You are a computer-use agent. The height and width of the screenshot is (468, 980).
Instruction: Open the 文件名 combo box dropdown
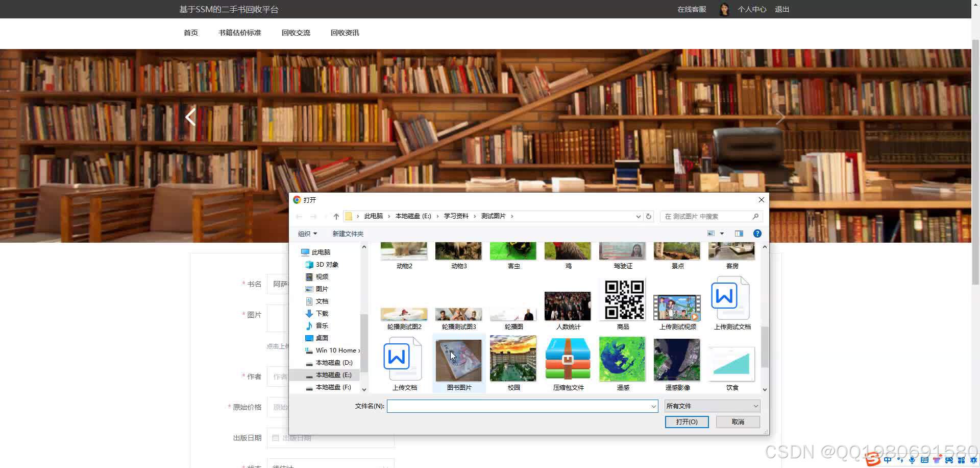pos(653,406)
